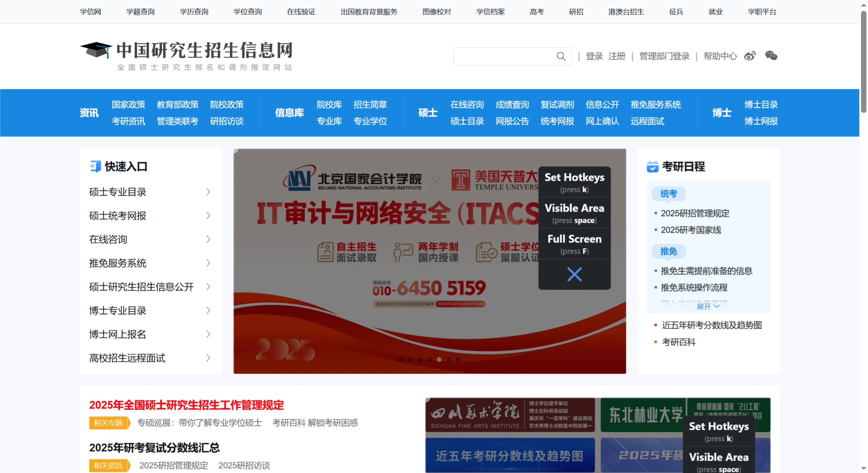
Task: Open 管理部门登录 link
Action: (664, 56)
